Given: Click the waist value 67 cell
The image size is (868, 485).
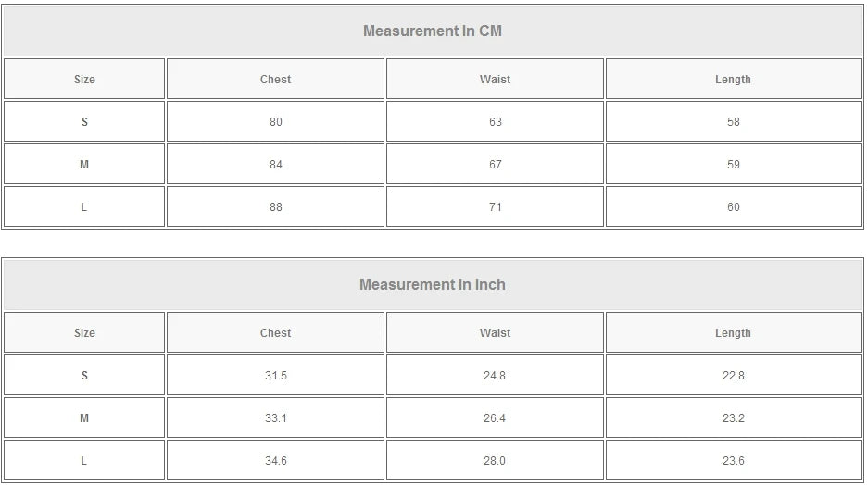Looking at the screenshot, I should click(495, 165).
